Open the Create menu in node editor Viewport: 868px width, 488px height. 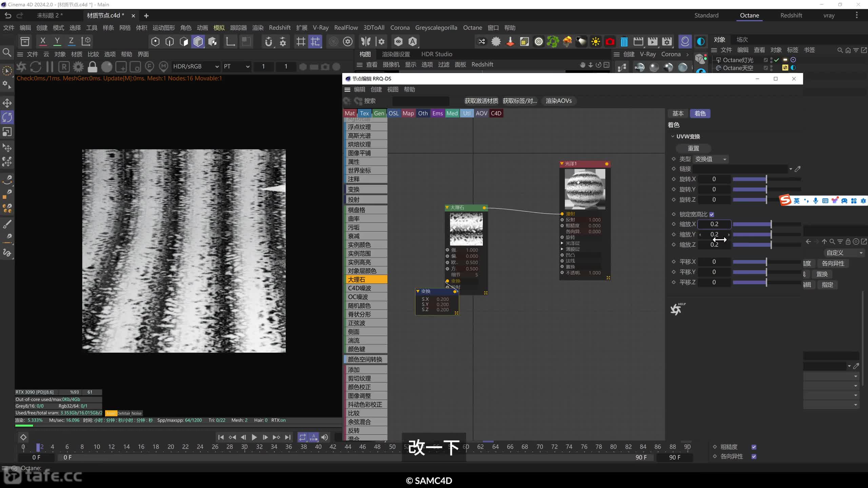(x=376, y=89)
